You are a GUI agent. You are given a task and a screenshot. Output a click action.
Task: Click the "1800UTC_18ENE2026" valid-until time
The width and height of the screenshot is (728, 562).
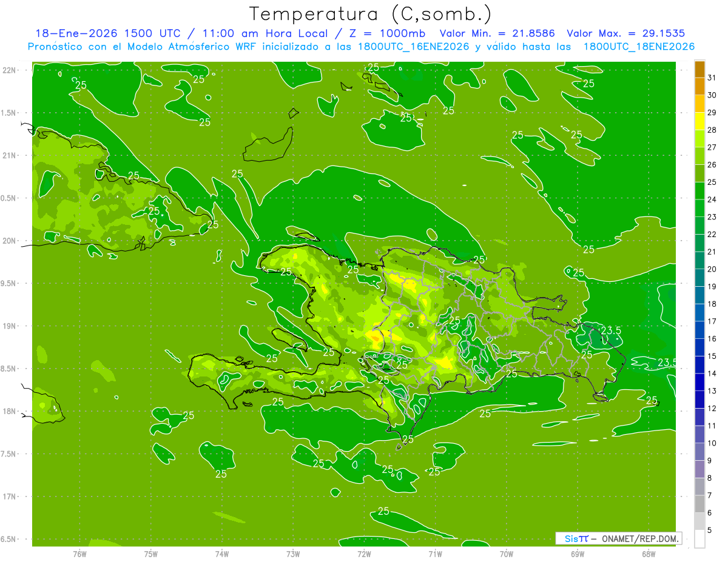(639, 47)
